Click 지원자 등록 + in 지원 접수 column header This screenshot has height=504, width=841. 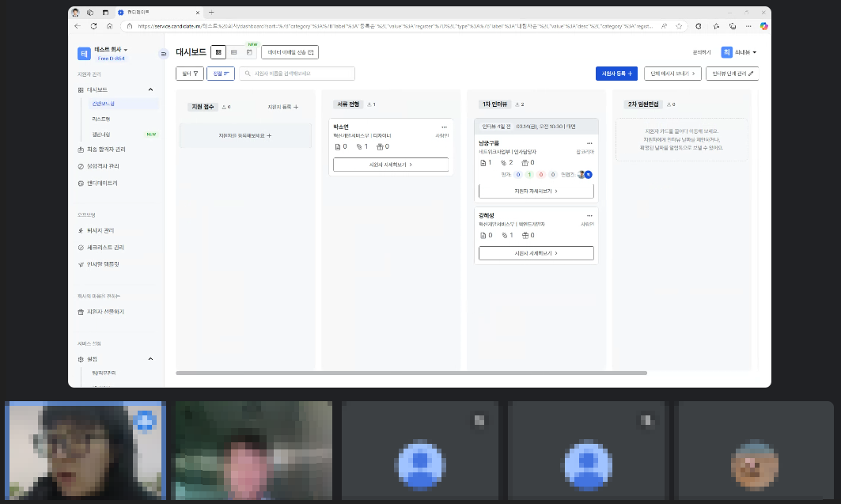coord(283,108)
